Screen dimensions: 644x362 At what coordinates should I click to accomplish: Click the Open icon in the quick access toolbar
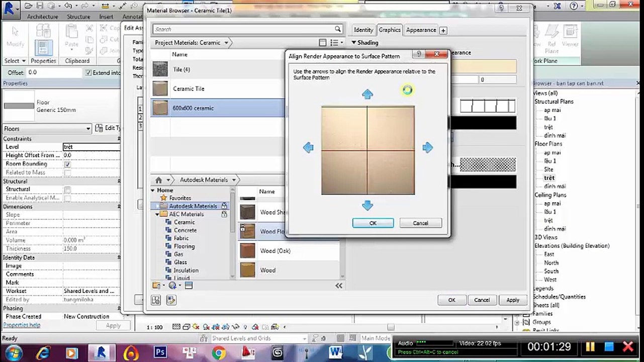[29, 6]
